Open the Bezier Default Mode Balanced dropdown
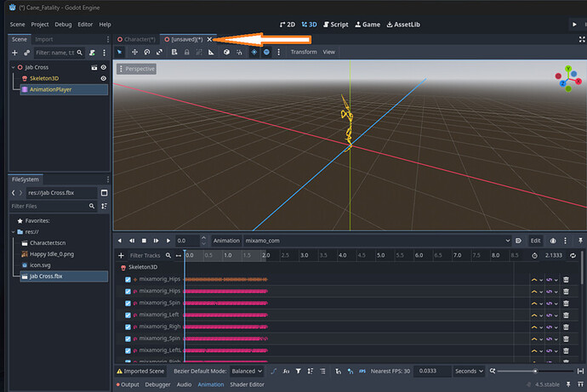587x392 pixels. tap(246, 371)
